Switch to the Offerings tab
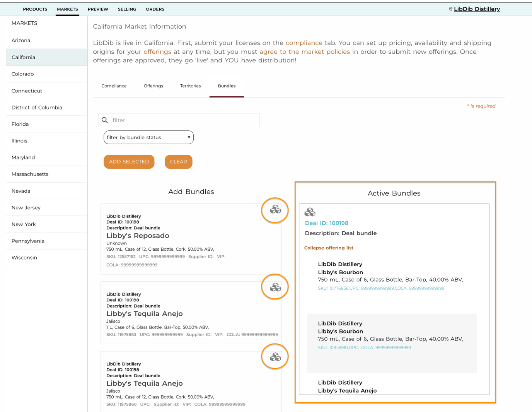 coord(153,86)
